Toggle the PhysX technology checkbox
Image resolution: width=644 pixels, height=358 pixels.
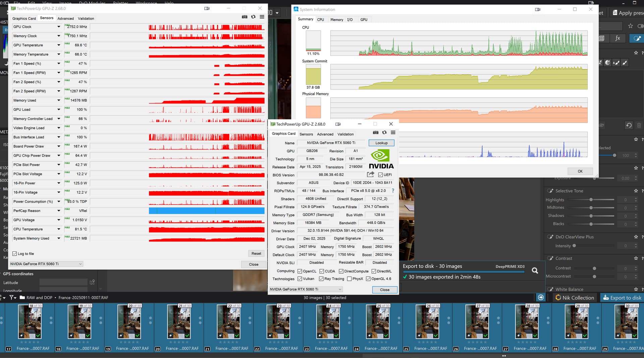tap(349, 279)
